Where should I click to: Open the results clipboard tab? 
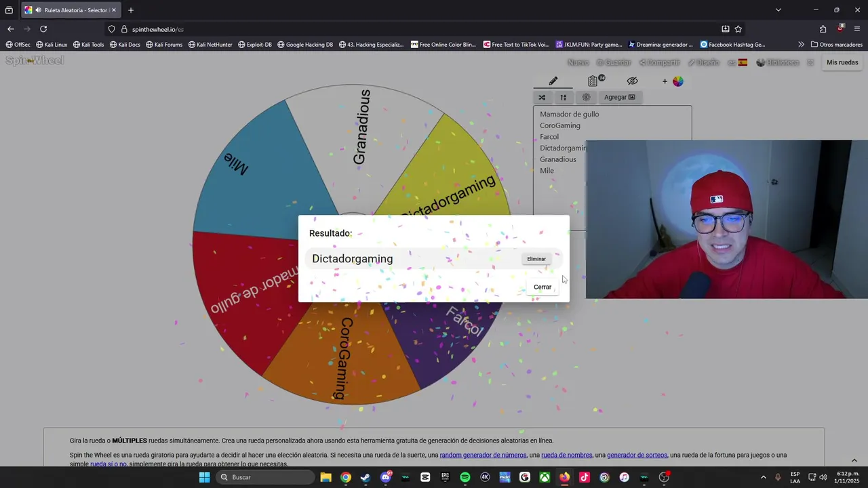point(593,81)
